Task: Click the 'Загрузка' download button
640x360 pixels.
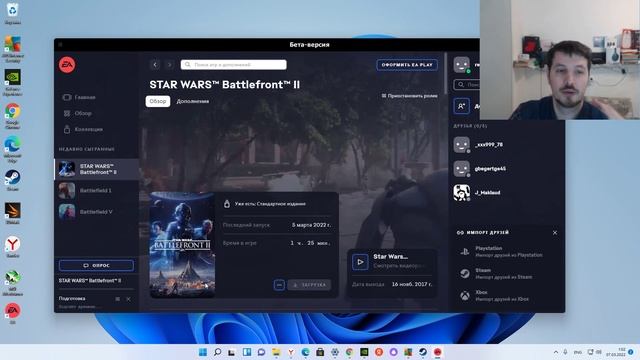Action: 309,284
